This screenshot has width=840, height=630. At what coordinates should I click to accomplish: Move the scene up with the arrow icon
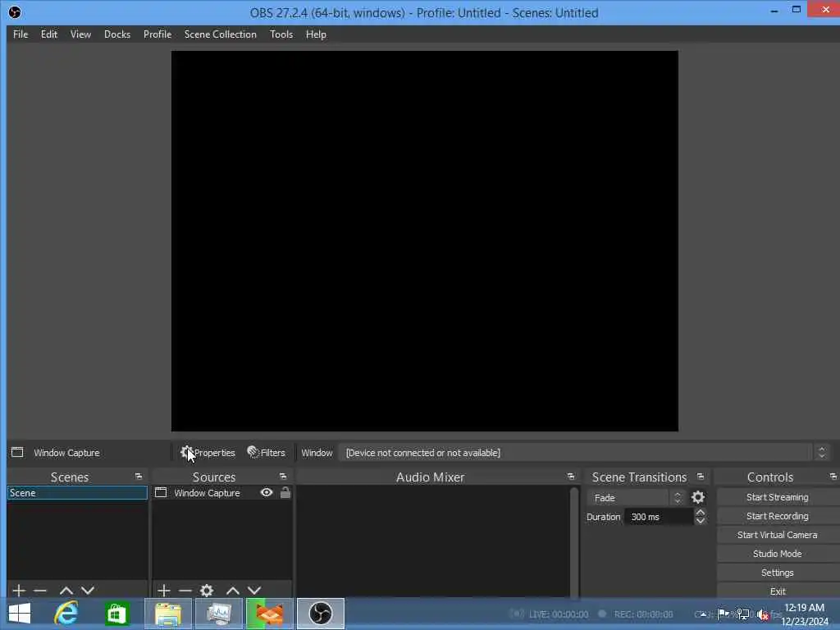pos(66,591)
